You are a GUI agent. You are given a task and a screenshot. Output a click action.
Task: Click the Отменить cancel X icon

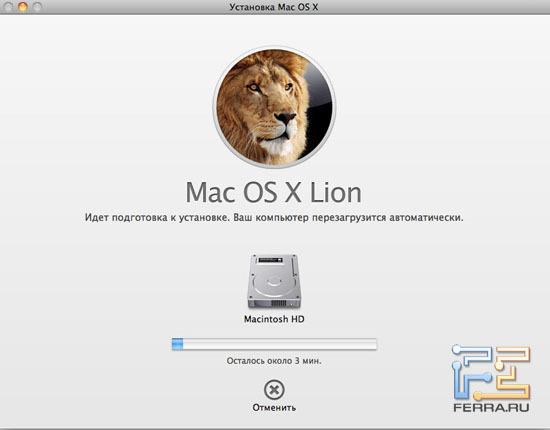(274, 389)
